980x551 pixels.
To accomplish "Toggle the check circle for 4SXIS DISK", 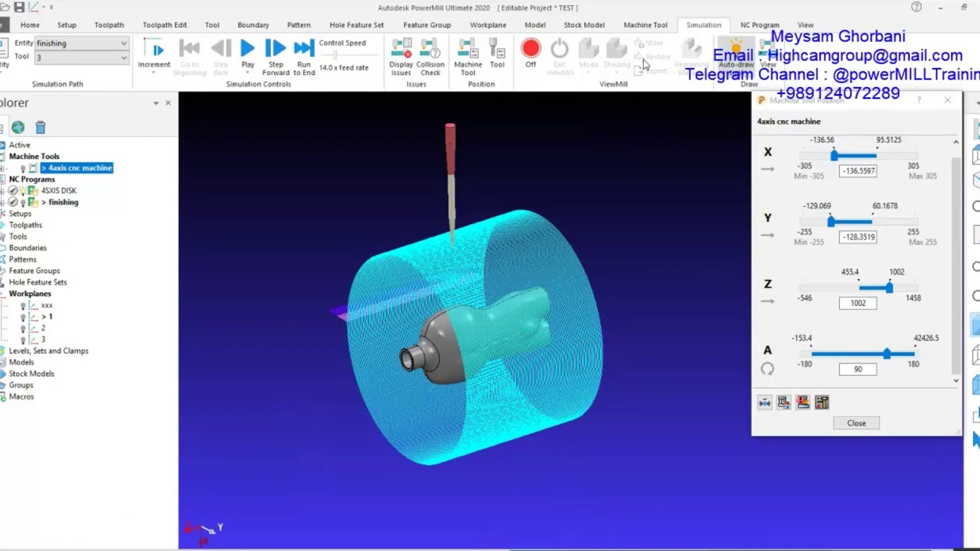I will click(13, 191).
